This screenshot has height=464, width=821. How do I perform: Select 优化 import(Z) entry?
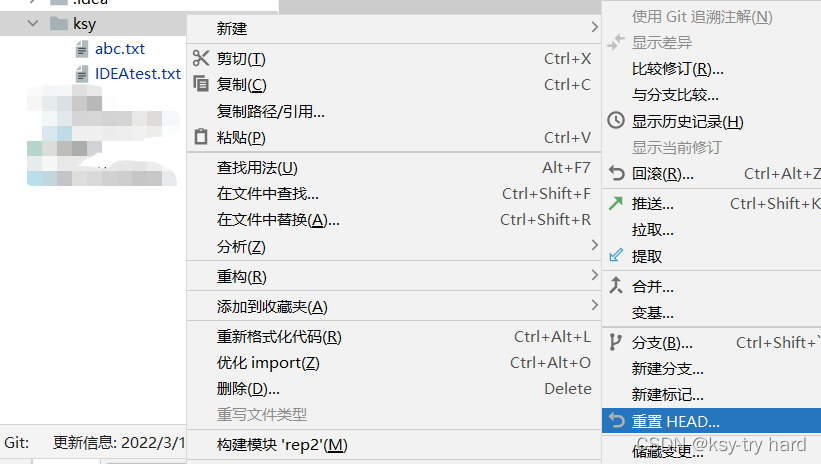[394, 362]
